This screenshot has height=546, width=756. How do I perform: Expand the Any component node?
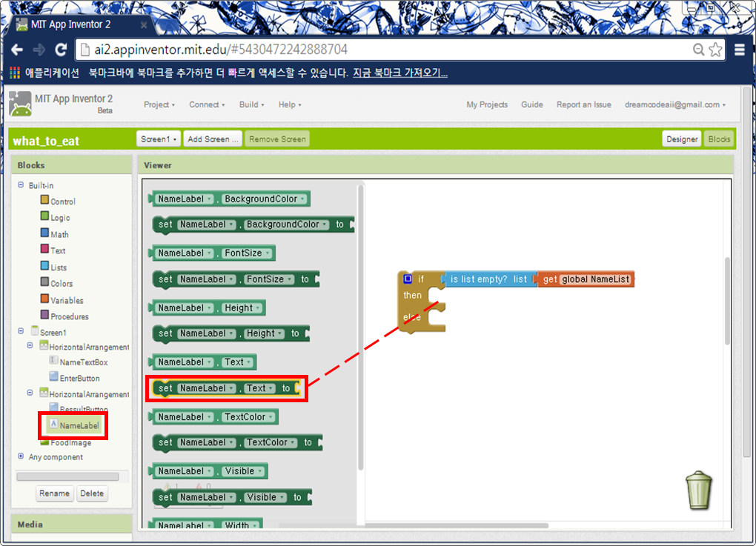(21, 456)
